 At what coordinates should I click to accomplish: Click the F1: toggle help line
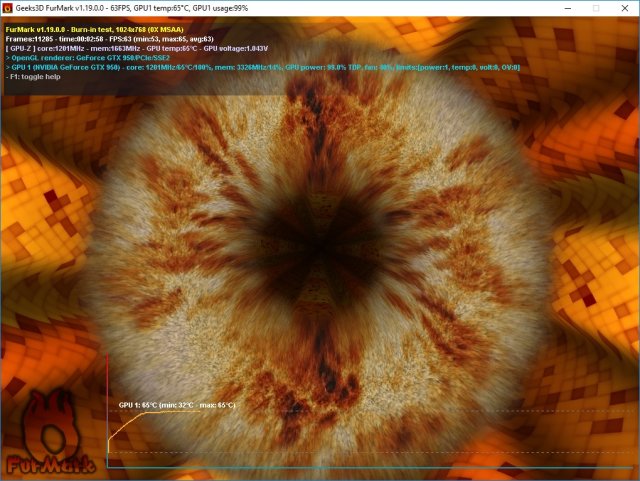[x=37, y=77]
